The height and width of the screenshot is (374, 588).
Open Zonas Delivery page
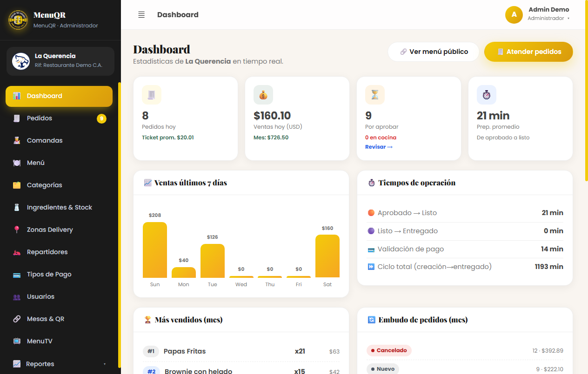click(x=59, y=230)
